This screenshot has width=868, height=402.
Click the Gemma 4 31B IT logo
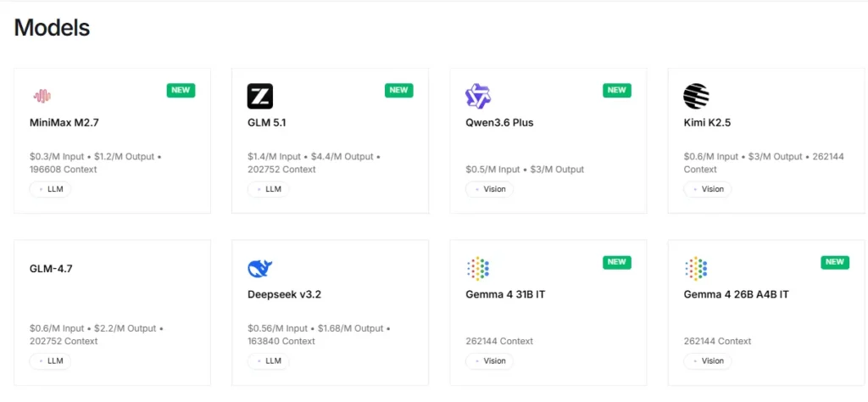point(478,268)
